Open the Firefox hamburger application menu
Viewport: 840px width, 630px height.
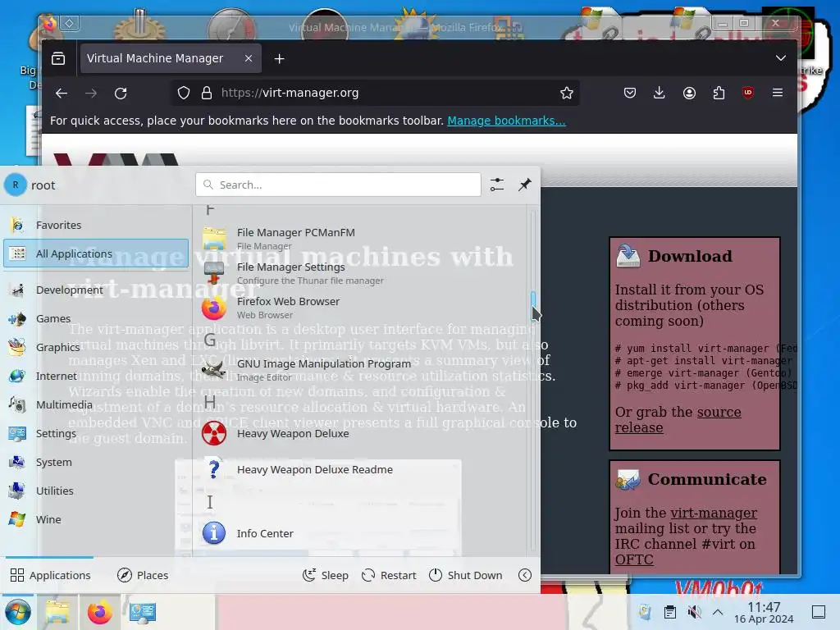click(778, 94)
